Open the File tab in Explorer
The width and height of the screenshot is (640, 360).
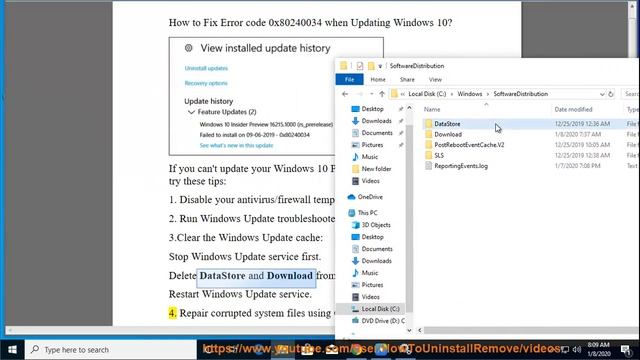pos(349,80)
